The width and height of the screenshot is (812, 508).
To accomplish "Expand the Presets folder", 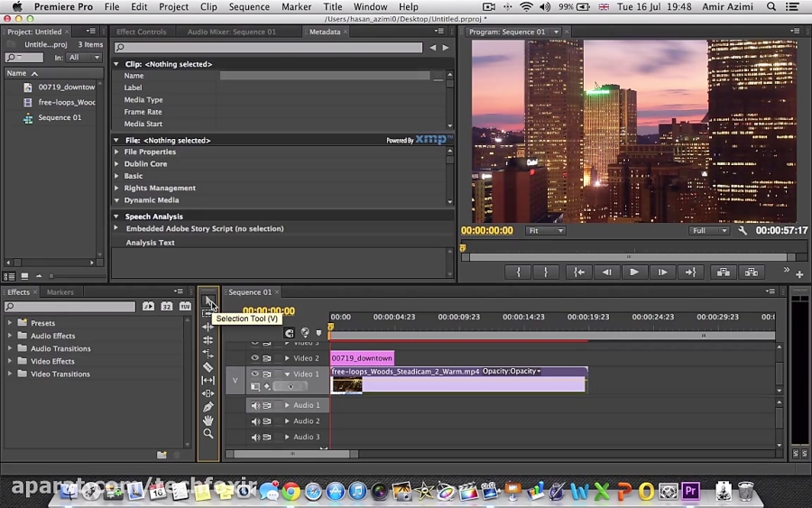I will pos(10,323).
